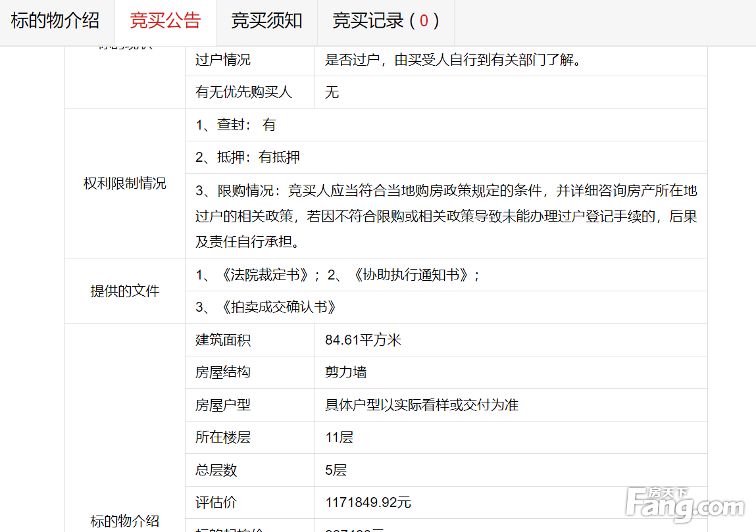Click the 《法院裁定书》 document text

coord(265,275)
